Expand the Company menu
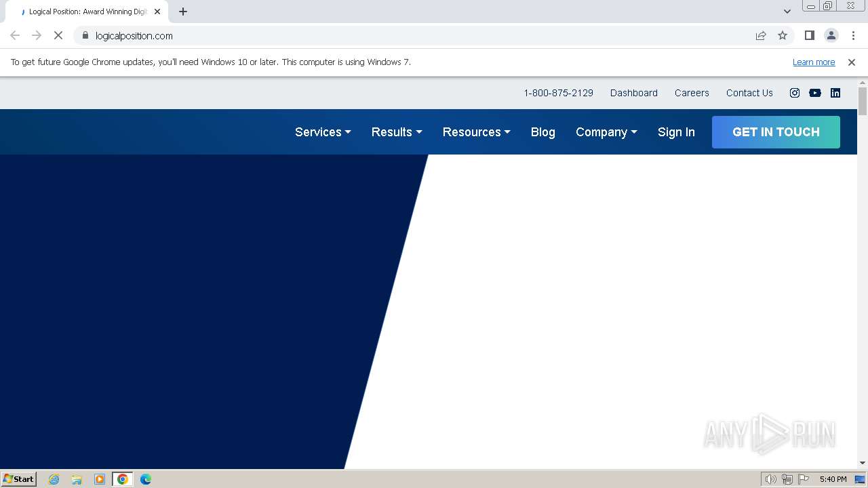 point(606,132)
